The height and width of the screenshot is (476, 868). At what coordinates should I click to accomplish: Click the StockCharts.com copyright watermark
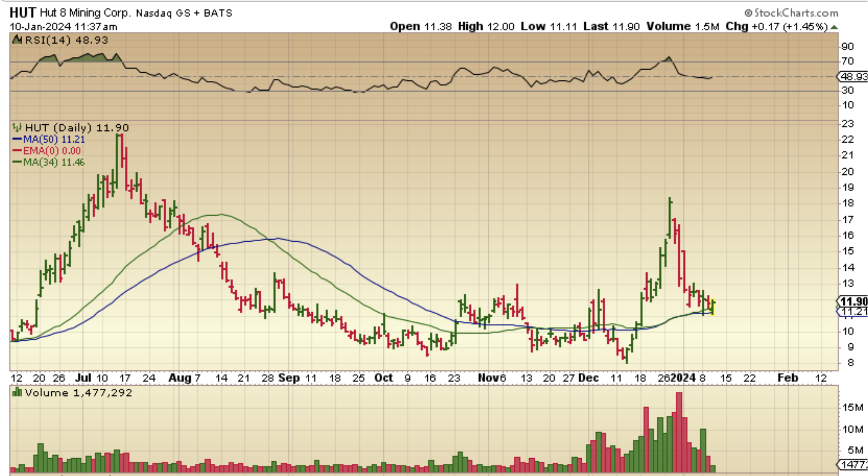pos(791,13)
